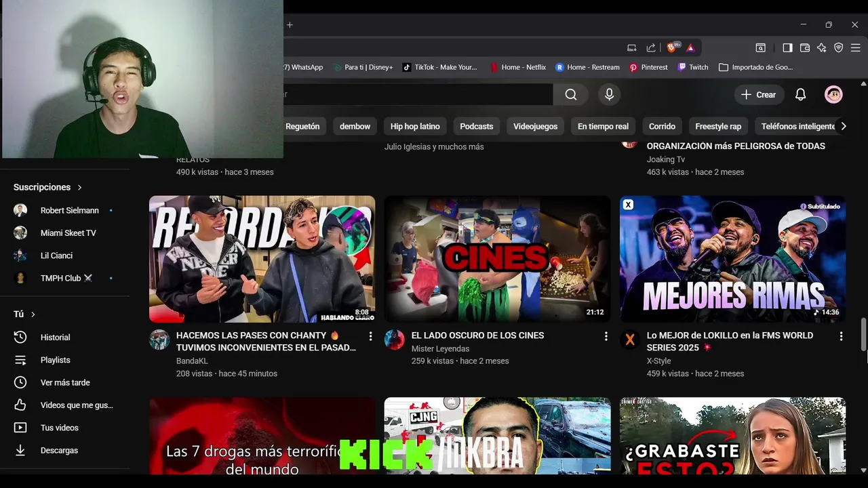Click the Crear button

pyautogui.click(x=759, y=95)
